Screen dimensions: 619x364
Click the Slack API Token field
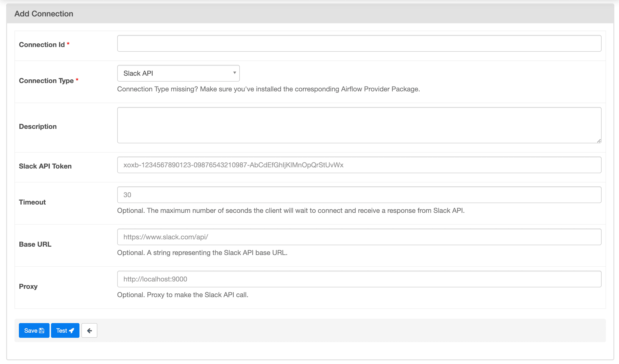[359, 165]
